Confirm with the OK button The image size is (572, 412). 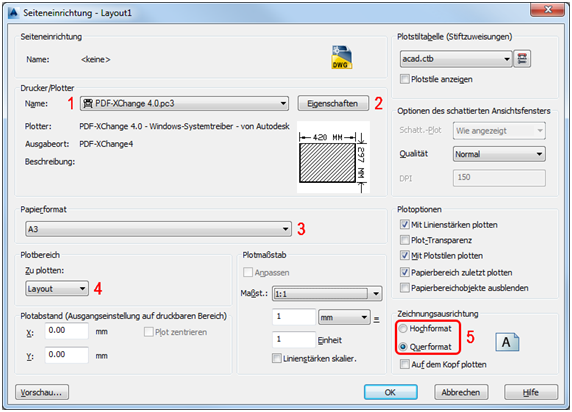tap(390, 392)
